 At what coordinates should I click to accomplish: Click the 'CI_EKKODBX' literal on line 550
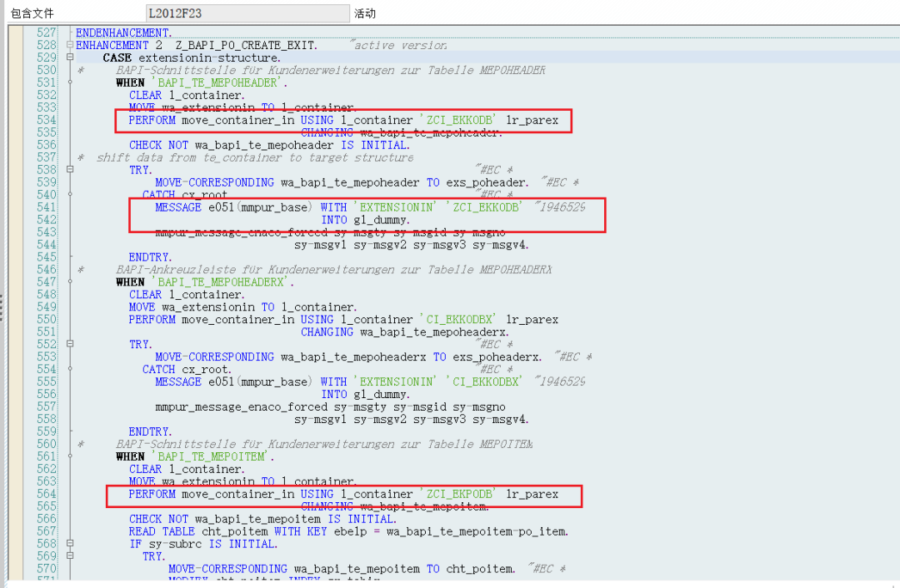coord(458,320)
